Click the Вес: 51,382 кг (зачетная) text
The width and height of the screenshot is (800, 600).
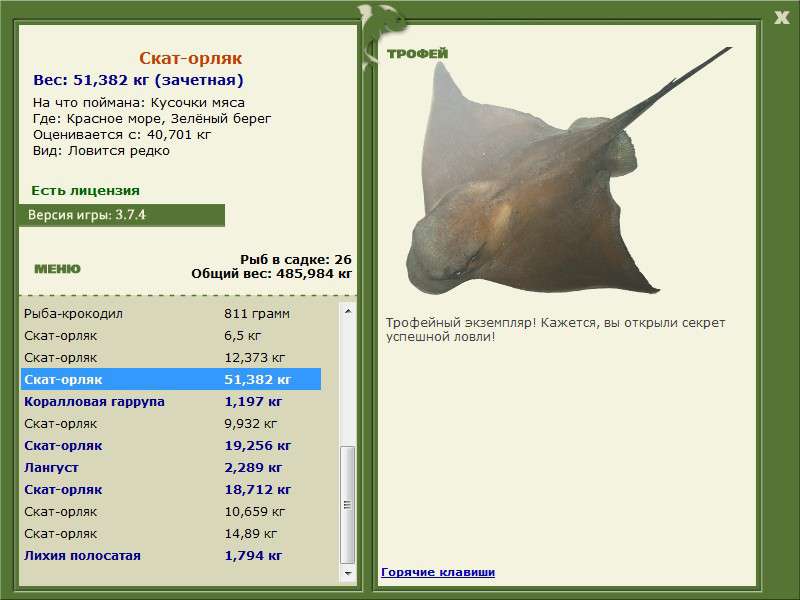coord(138,80)
